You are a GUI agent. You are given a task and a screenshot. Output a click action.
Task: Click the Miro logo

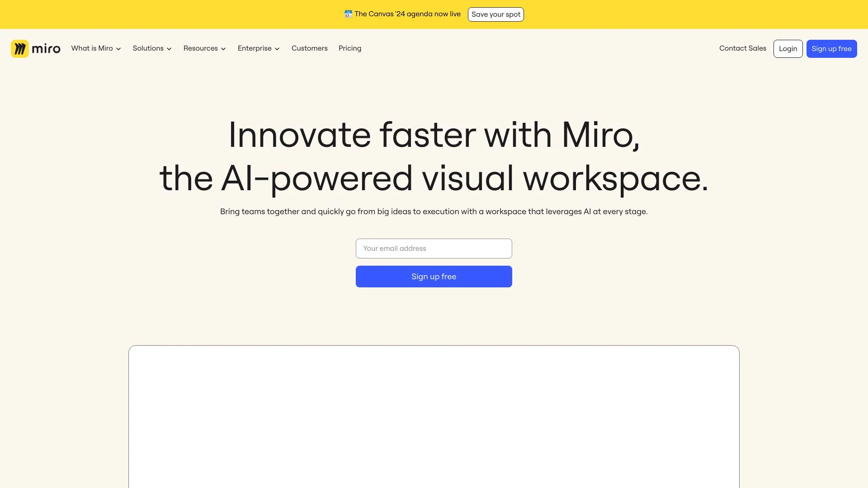pyautogui.click(x=35, y=48)
